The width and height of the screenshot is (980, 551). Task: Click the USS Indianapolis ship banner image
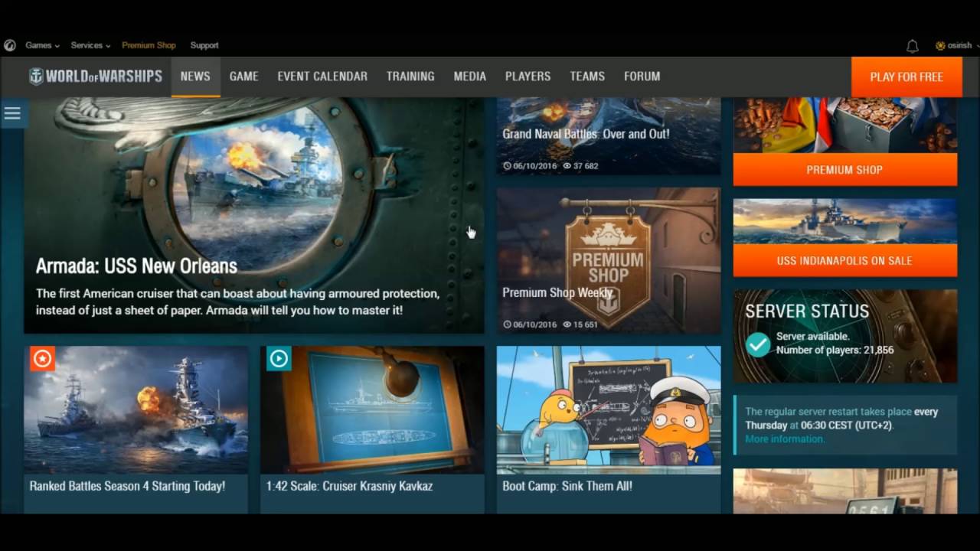(844, 222)
